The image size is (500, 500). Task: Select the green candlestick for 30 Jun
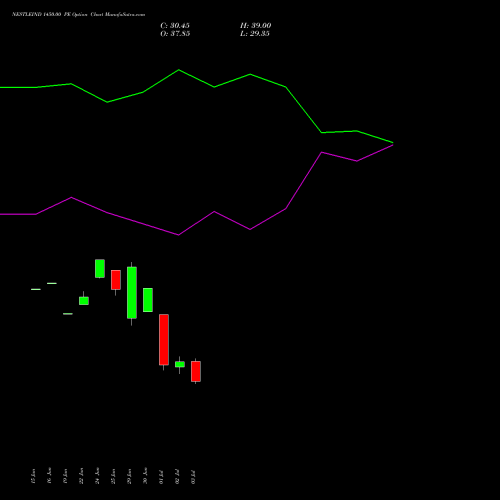148,300
